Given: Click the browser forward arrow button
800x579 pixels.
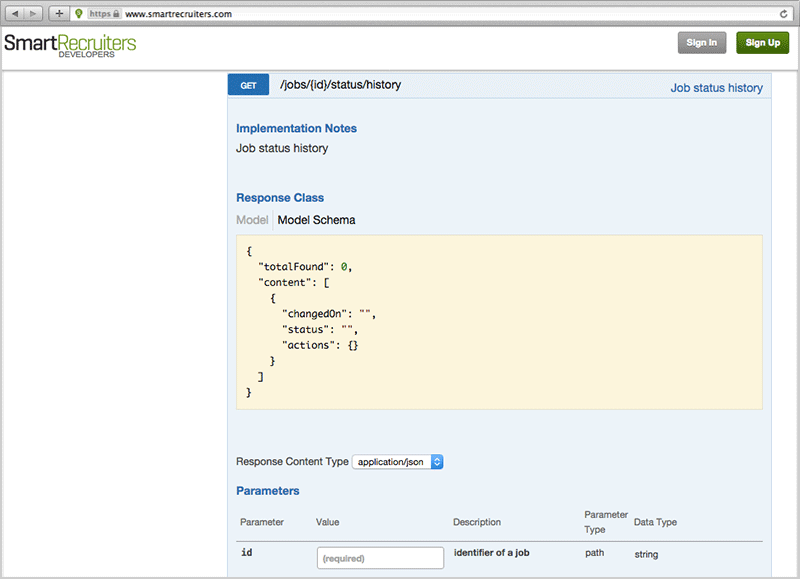Looking at the screenshot, I should pos(35,14).
